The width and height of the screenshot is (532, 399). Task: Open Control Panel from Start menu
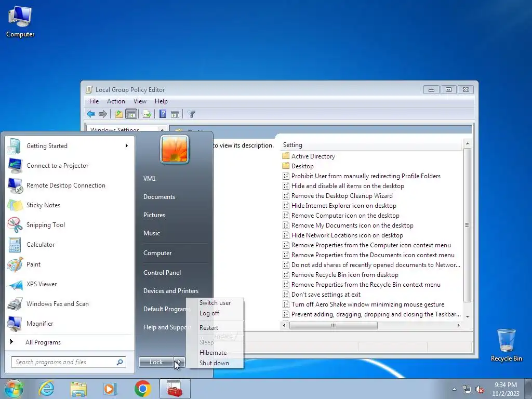click(162, 273)
